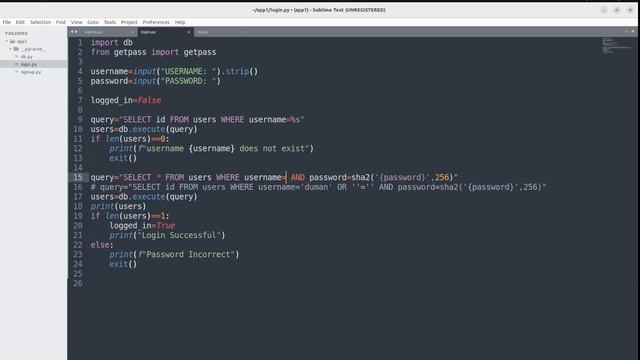Minimize the Sublime Text window
The width and height of the screenshot is (640, 360).
click(x=604, y=10)
